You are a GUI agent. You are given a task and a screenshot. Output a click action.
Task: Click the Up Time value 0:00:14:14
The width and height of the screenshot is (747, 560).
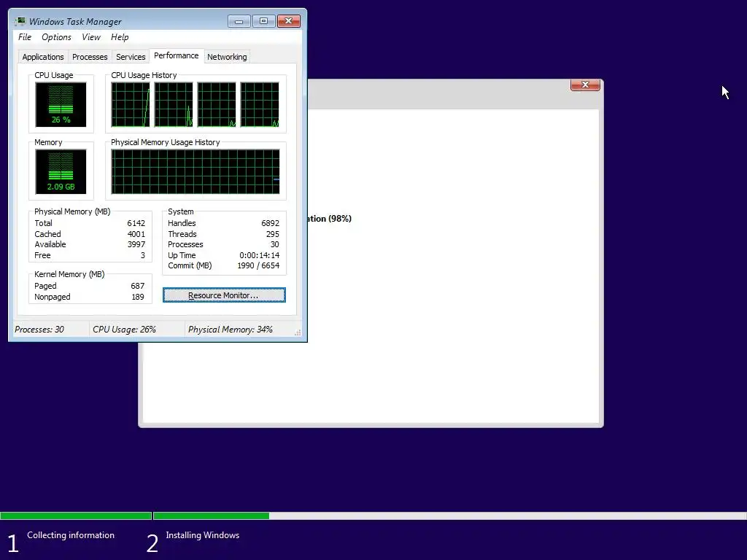[259, 255]
